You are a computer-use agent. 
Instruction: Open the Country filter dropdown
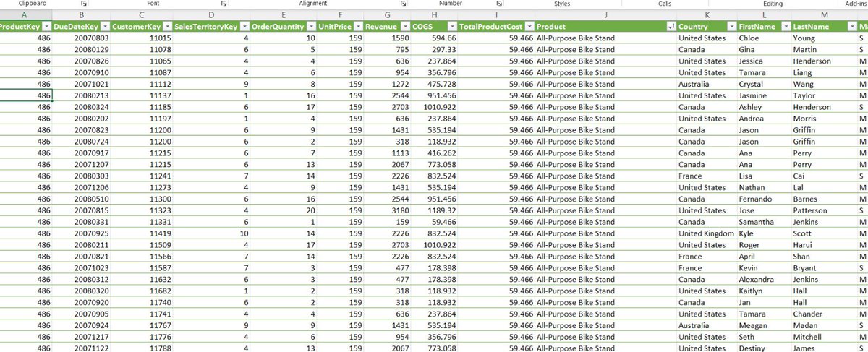(731, 26)
